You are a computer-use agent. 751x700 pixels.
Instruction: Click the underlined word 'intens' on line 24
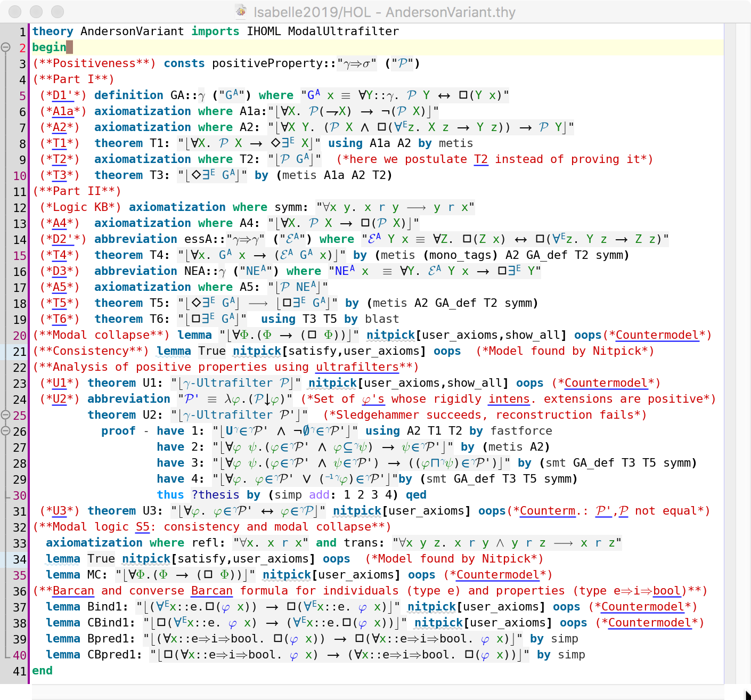(509, 399)
